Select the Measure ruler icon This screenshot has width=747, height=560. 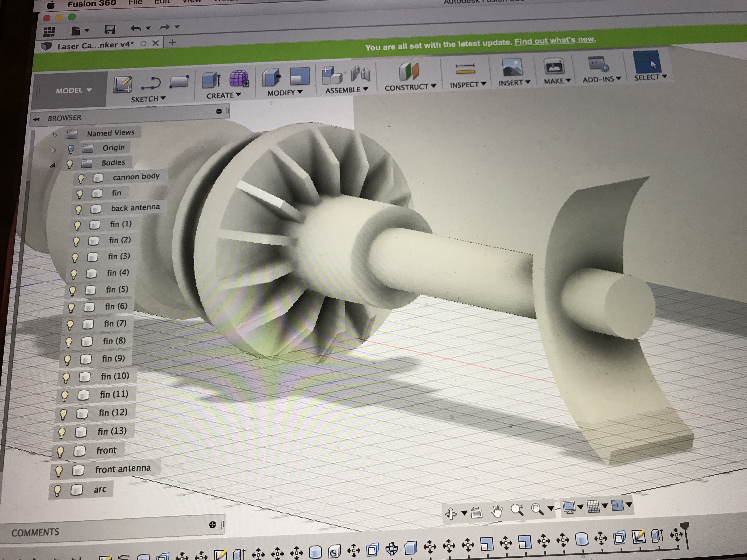[x=465, y=69]
